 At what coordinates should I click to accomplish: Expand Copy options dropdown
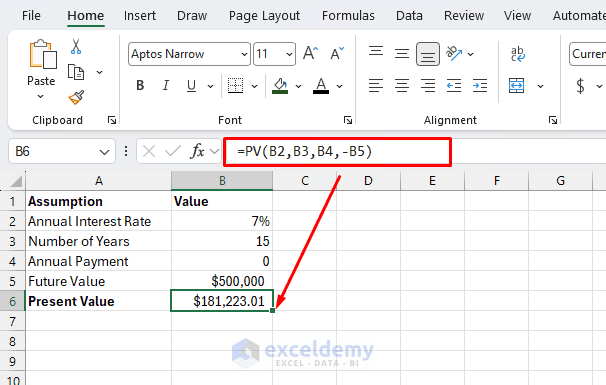click(99, 72)
